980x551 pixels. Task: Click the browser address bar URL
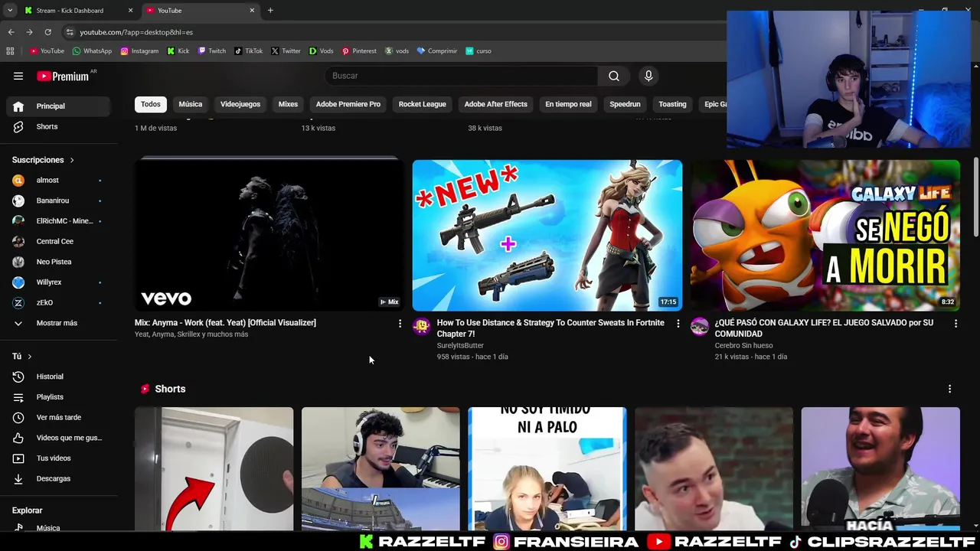point(136,32)
